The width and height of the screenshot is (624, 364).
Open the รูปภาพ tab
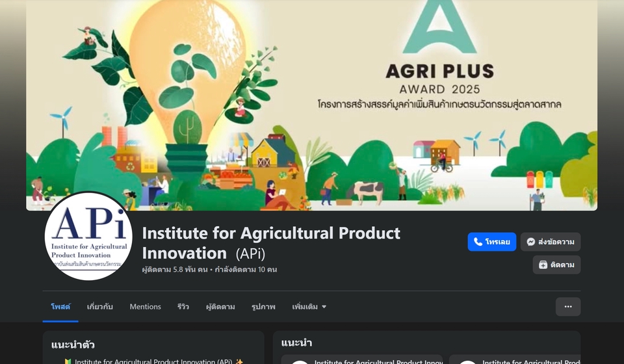pyautogui.click(x=263, y=307)
